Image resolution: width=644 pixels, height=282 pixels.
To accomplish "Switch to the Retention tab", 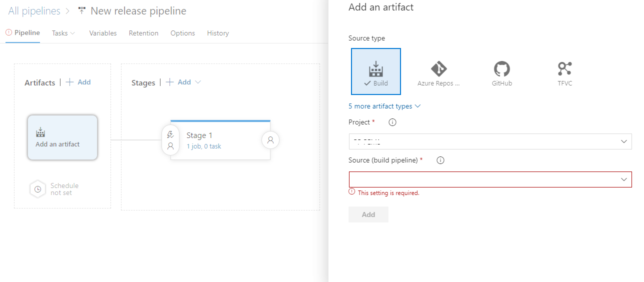I will pos(143,33).
